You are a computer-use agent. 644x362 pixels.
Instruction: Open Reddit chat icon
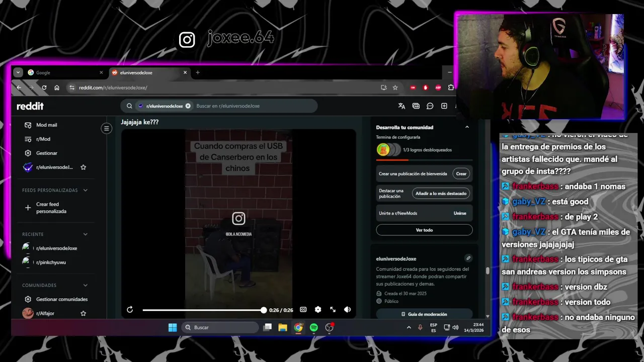tap(430, 106)
